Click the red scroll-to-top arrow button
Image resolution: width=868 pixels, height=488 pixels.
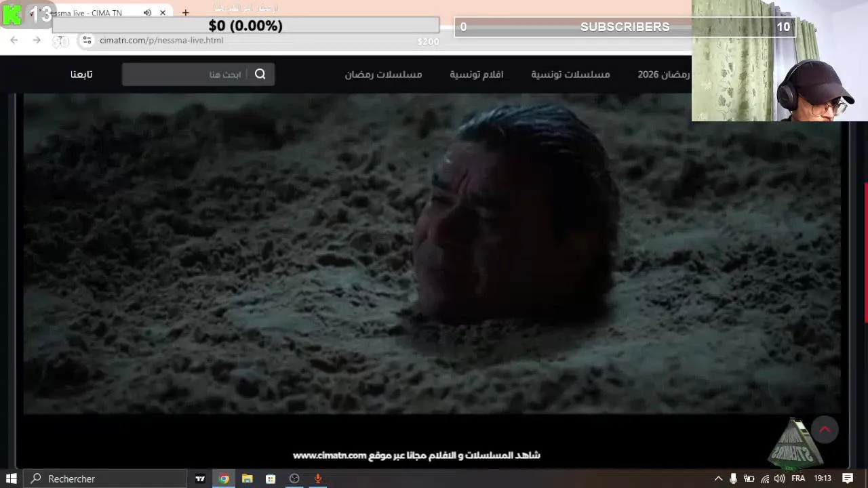(x=825, y=430)
